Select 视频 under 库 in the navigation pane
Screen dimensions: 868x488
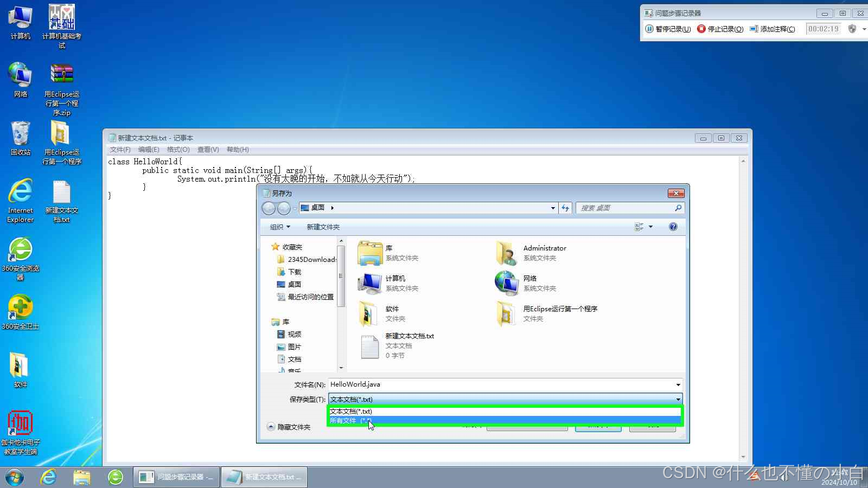coord(289,334)
